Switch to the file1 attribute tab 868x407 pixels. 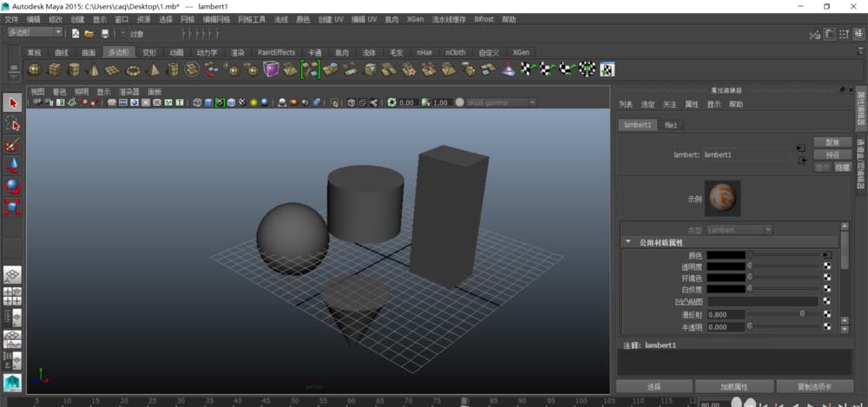671,125
